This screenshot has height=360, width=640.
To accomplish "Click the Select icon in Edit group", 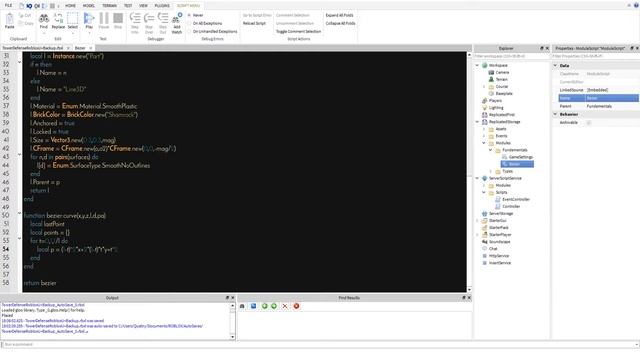I will click(73, 18).
